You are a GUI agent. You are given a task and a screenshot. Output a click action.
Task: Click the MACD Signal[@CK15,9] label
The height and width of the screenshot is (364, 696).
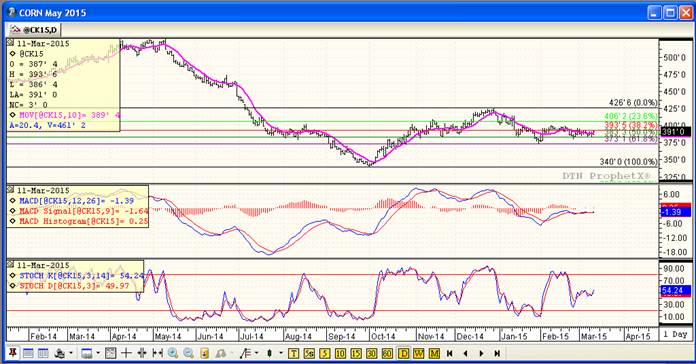click(x=84, y=211)
